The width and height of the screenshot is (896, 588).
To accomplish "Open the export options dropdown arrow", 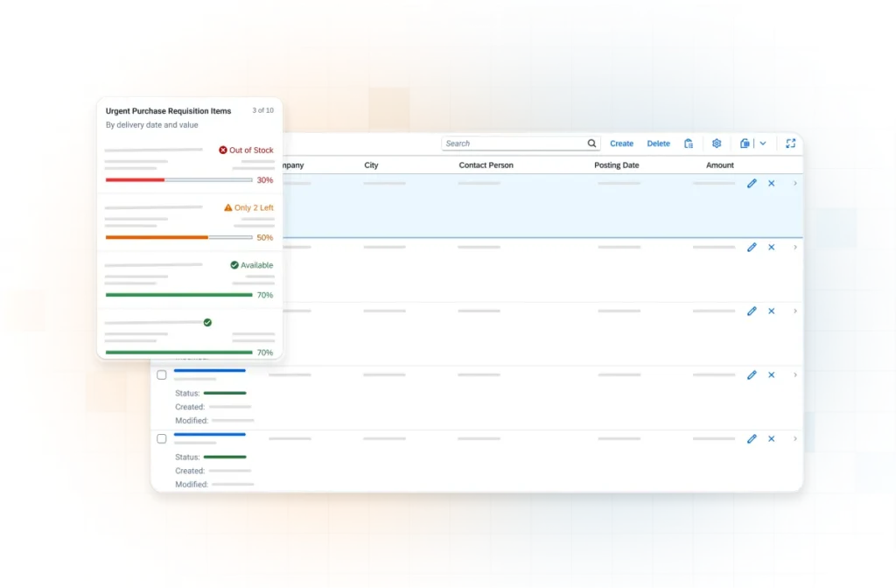I will click(763, 143).
